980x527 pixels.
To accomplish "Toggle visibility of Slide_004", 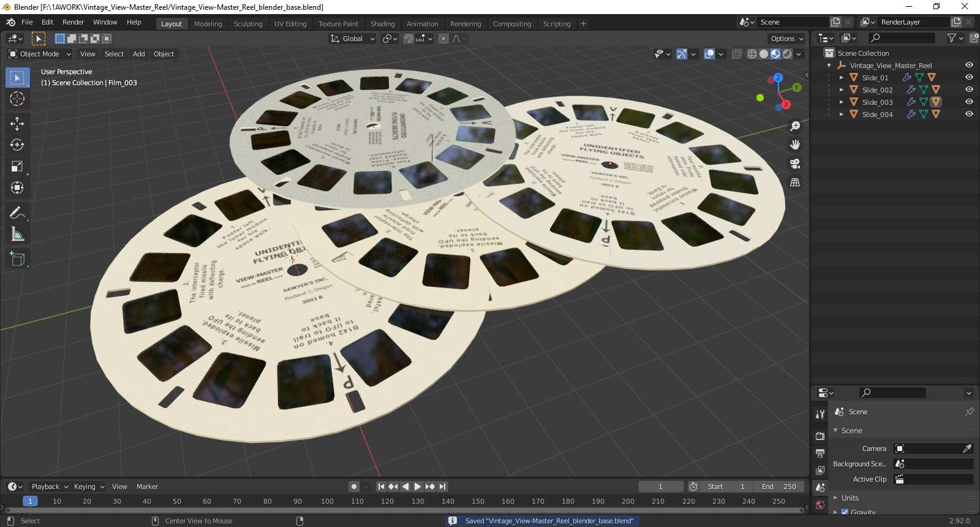I will click(969, 114).
